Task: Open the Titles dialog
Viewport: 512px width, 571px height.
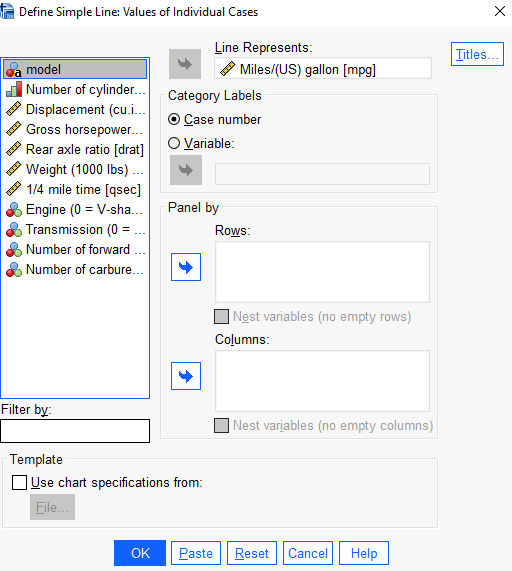Action: [x=477, y=54]
